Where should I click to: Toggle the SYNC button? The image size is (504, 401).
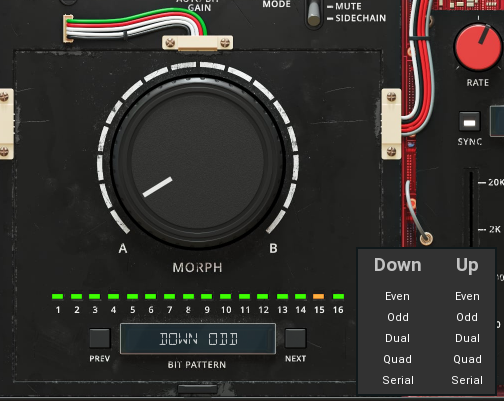click(x=470, y=122)
